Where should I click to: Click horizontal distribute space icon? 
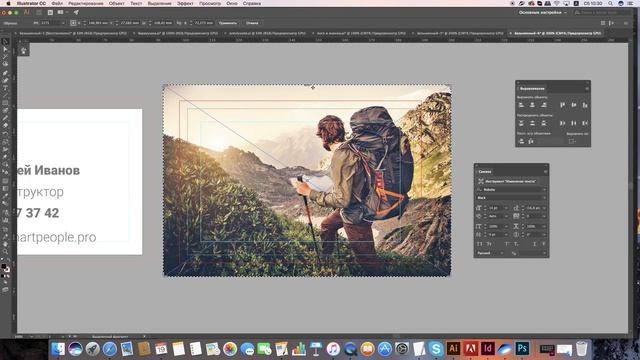531,141
